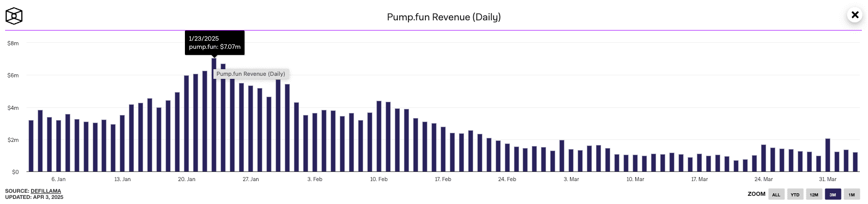Screen dimensions: 868x204
Task: Click the 27. Jan axis label
Action: 251,179
